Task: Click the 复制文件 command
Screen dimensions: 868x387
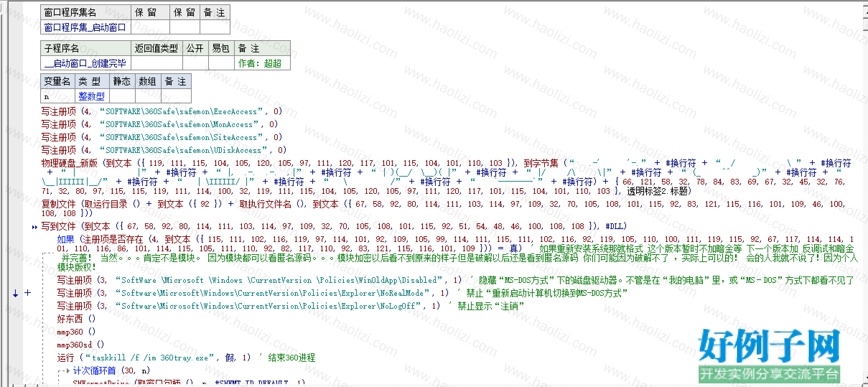Action: click(59, 204)
